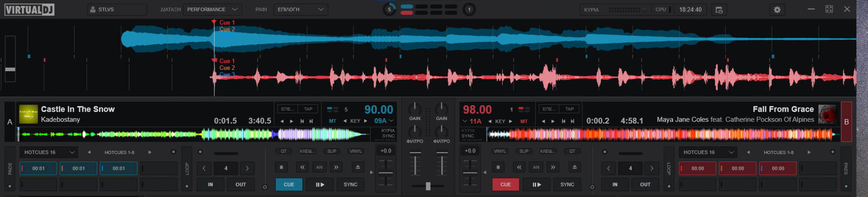Click SYNC on deck B
This screenshot has width=868, height=197.
click(x=567, y=184)
